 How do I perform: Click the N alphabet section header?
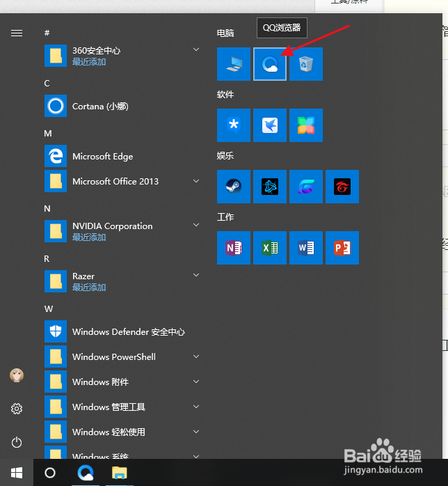[x=47, y=208]
